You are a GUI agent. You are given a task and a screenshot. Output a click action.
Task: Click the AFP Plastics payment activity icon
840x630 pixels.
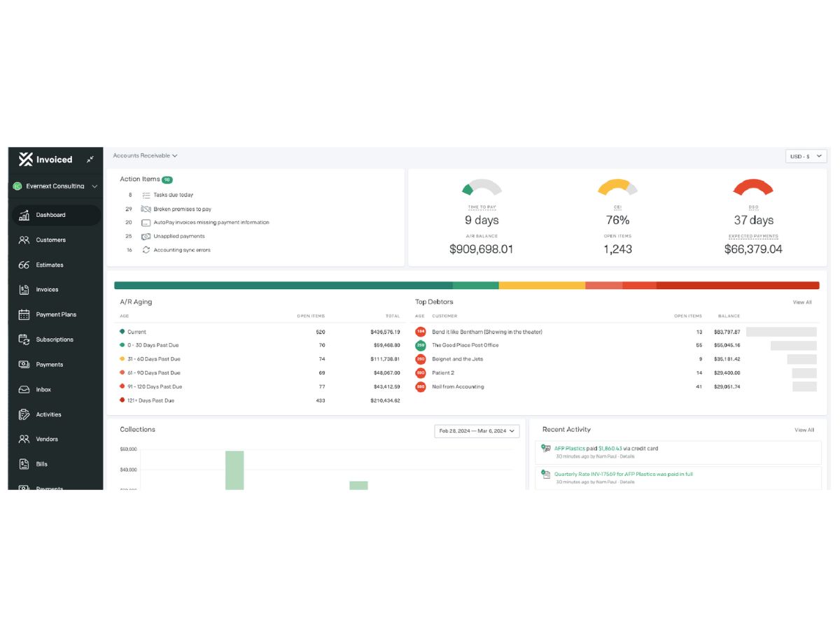click(546, 449)
